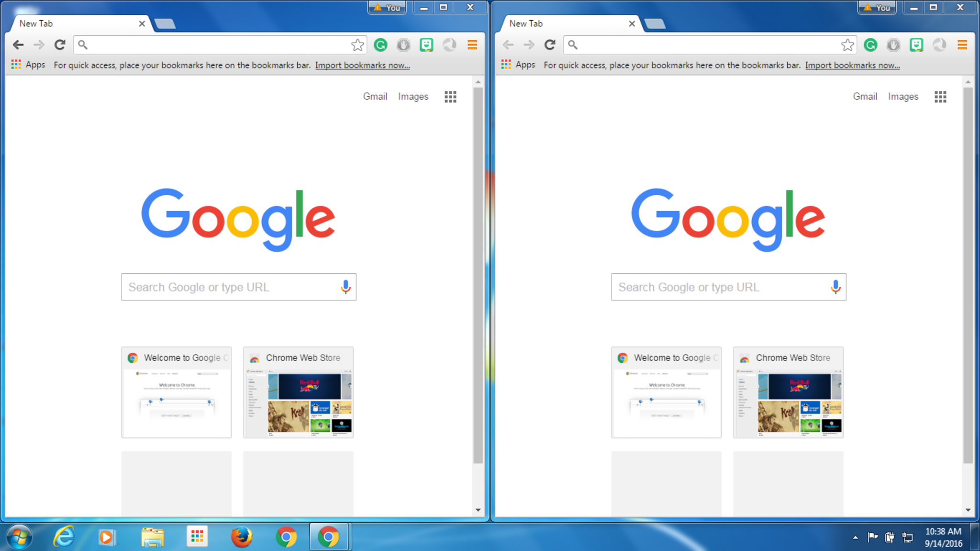Launch Firefox from the taskbar
The height and width of the screenshot is (551, 980).
click(x=242, y=537)
